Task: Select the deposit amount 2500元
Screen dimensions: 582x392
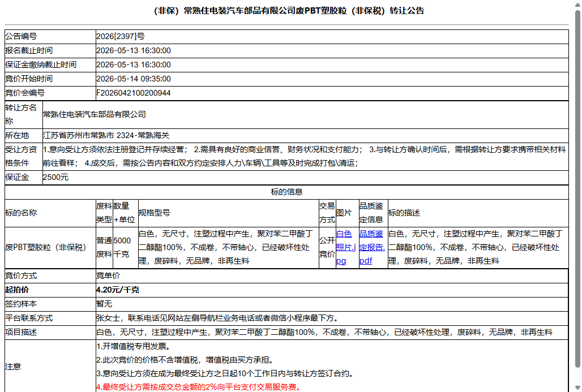Action: click(55, 177)
